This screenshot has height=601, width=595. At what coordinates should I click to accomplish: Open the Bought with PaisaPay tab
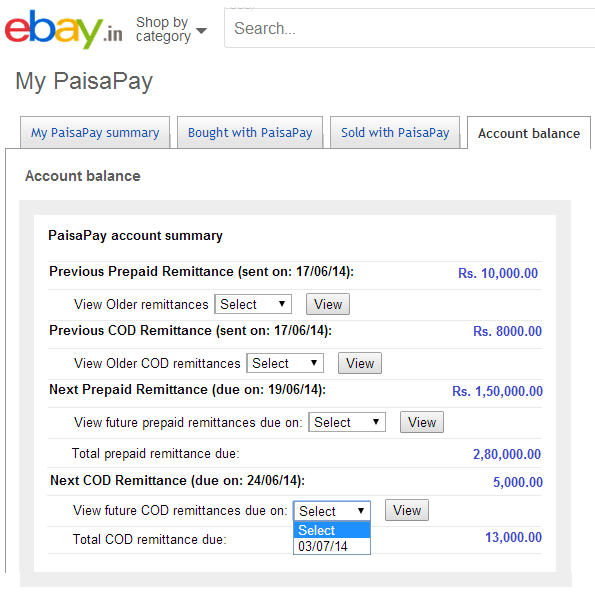(x=250, y=133)
